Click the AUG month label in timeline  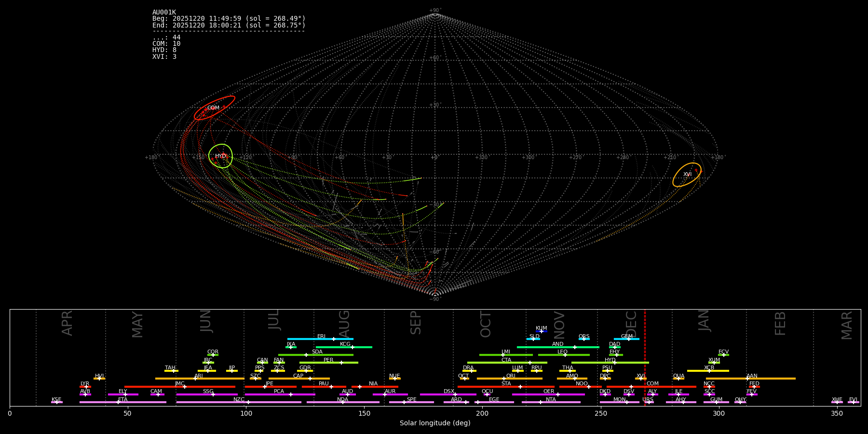(344, 324)
